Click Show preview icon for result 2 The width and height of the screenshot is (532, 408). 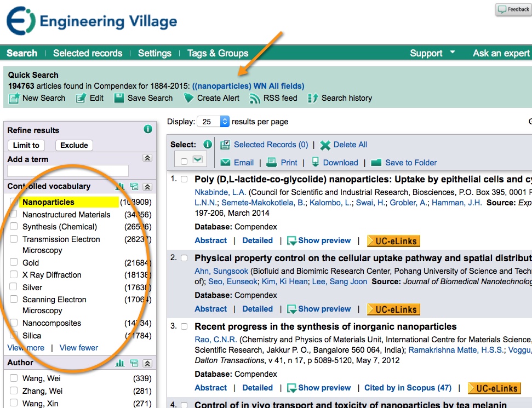click(292, 309)
